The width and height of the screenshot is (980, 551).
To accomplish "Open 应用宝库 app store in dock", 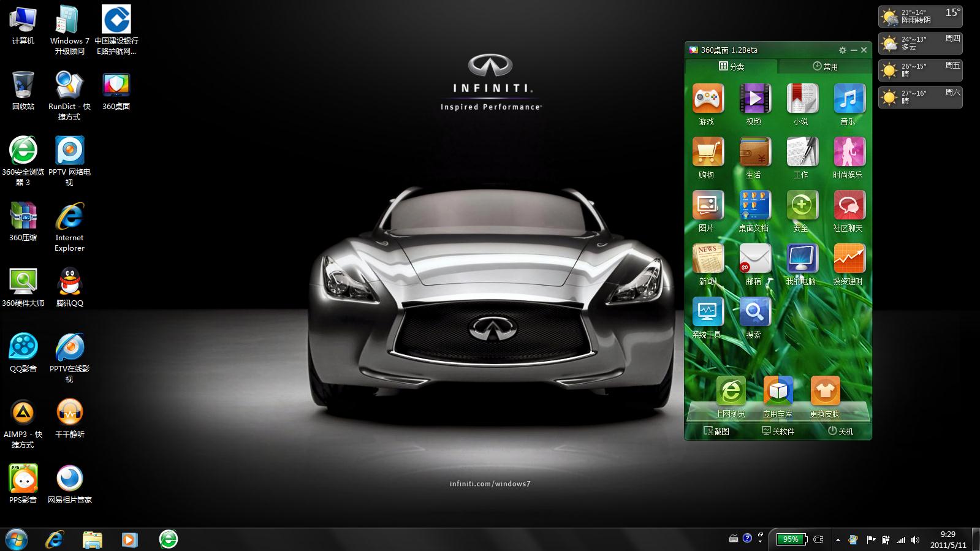I will (x=778, y=391).
